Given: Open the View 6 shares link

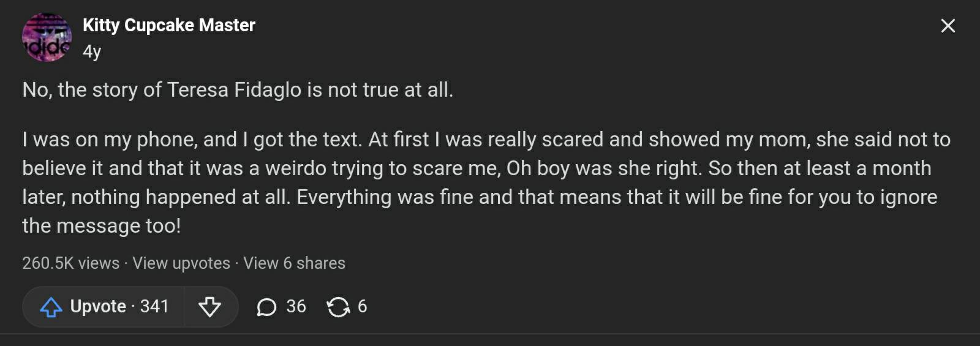Looking at the screenshot, I should tap(294, 263).
